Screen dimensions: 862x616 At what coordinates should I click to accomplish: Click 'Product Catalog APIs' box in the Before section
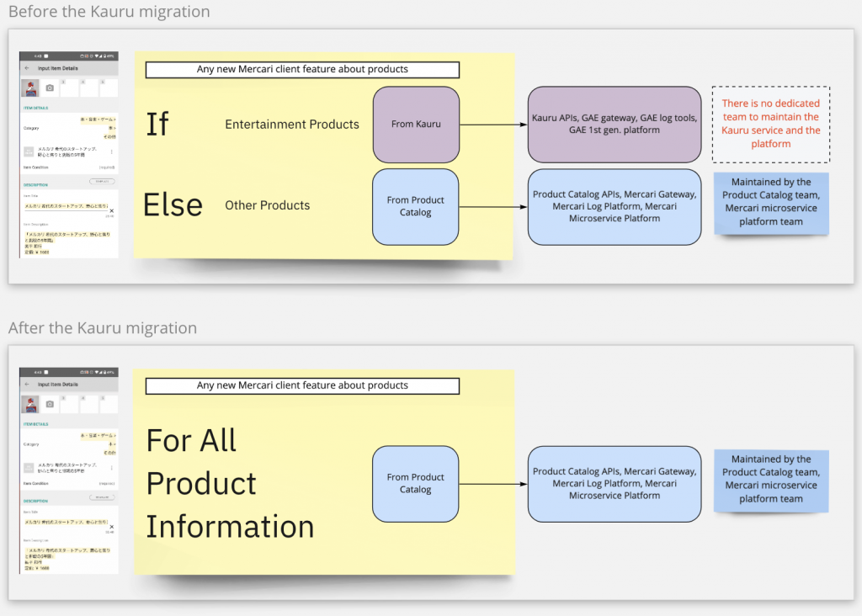615,207
